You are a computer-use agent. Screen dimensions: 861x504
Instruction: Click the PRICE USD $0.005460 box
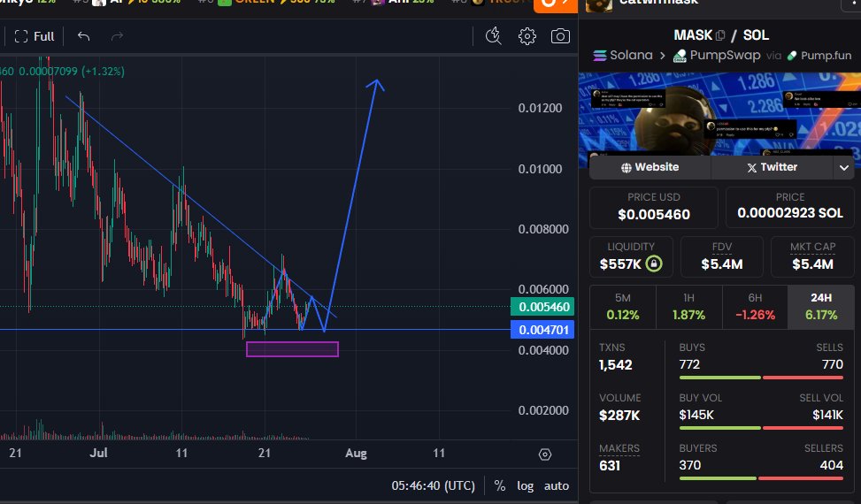[x=653, y=208]
